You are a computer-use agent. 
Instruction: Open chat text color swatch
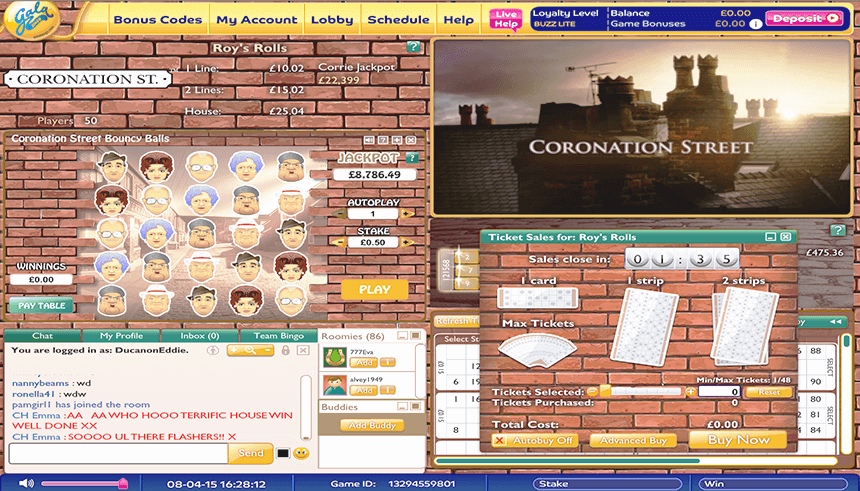pyautogui.click(x=282, y=453)
